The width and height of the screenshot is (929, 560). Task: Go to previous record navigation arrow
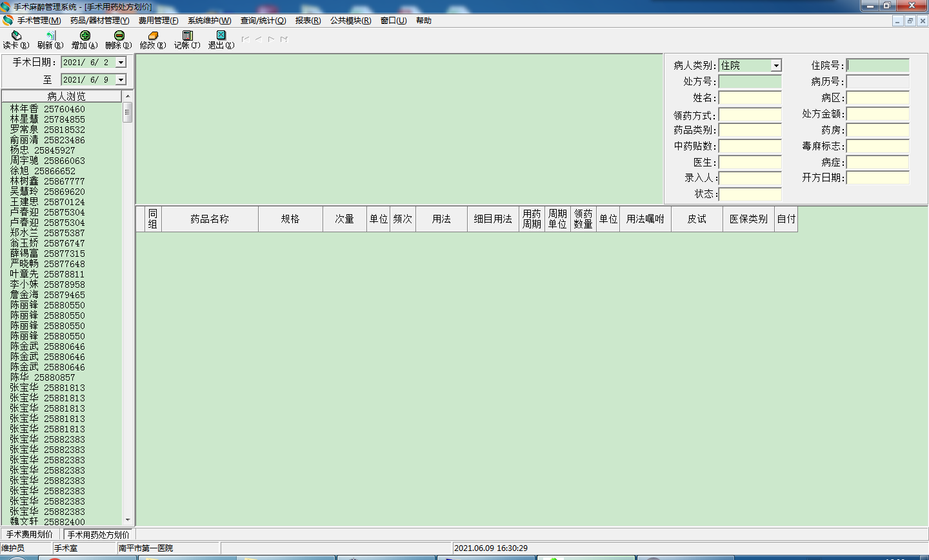tap(258, 39)
